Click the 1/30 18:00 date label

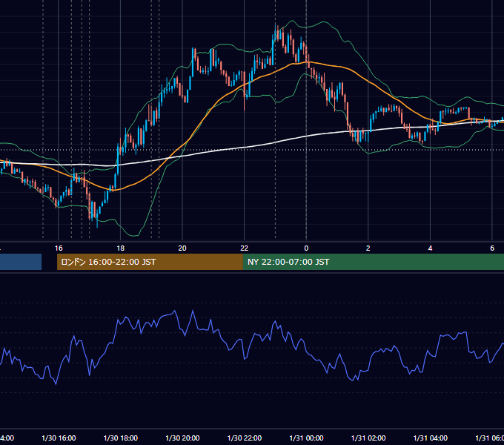coord(121,438)
